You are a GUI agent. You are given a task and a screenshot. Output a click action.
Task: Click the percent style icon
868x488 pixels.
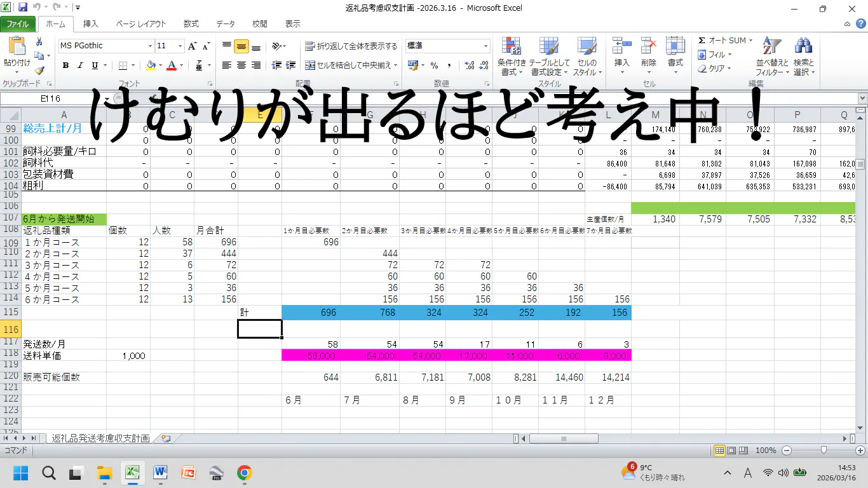pos(434,65)
